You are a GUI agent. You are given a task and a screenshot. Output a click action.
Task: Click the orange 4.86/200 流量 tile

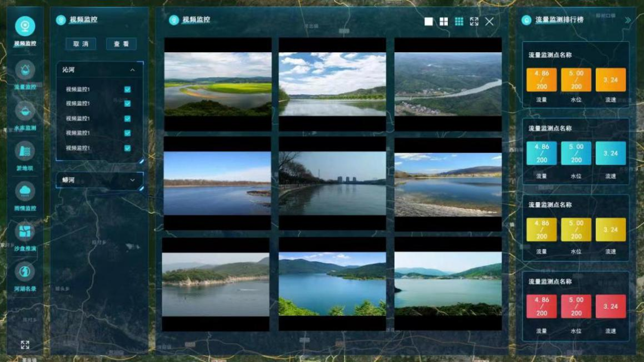click(x=541, y=79)
